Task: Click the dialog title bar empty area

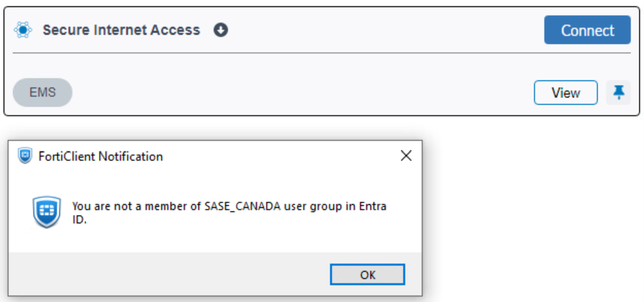Action: (x=279, y=156)
